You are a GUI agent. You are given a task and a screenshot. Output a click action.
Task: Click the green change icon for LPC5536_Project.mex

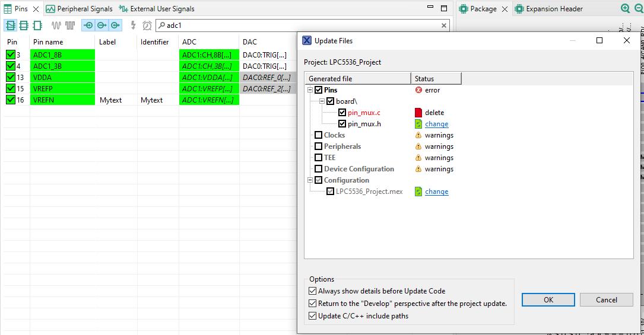coord(418,192)
